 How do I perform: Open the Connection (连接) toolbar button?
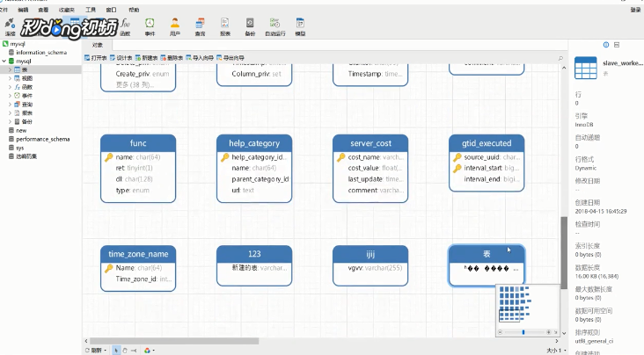tap(10, 27)
